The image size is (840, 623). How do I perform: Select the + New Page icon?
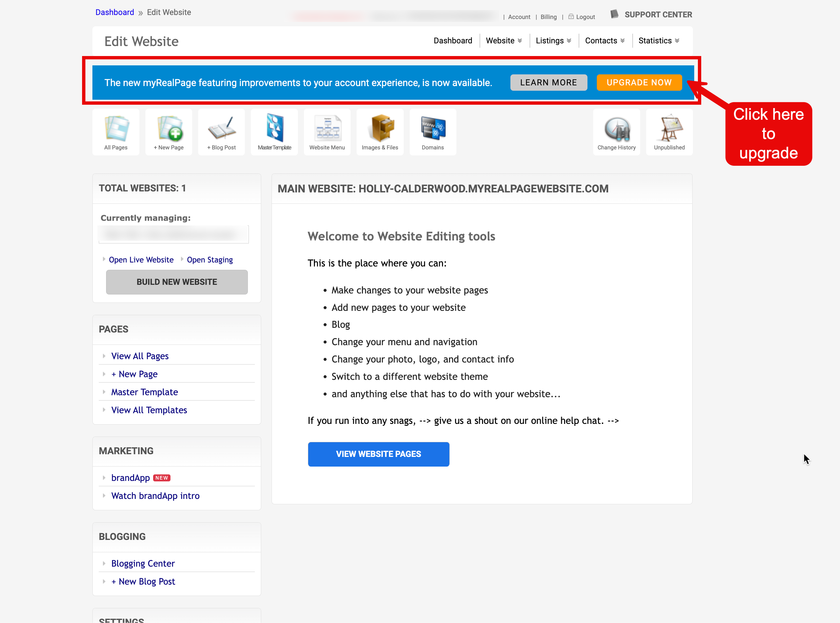[x=168, y=131]
